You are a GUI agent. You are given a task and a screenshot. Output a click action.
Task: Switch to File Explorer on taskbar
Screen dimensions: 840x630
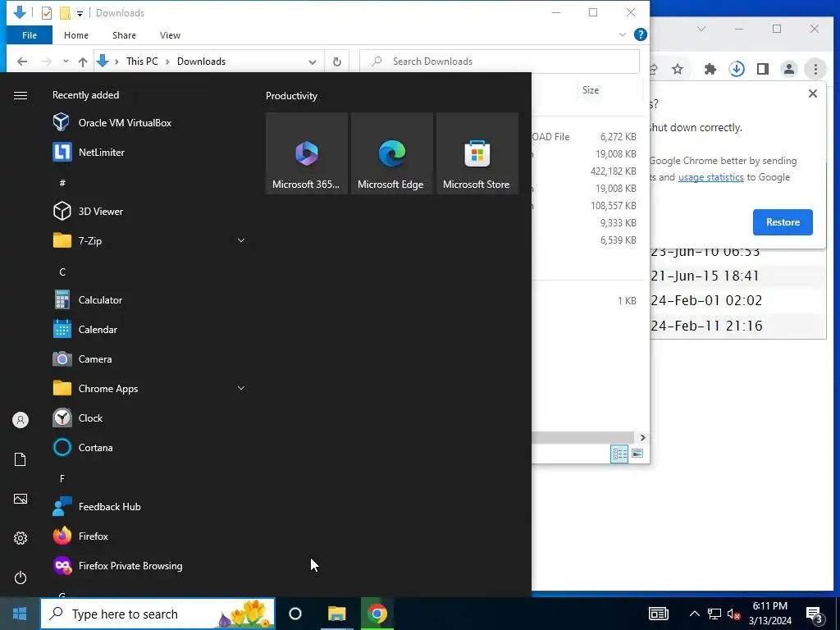tap(337, 614)
